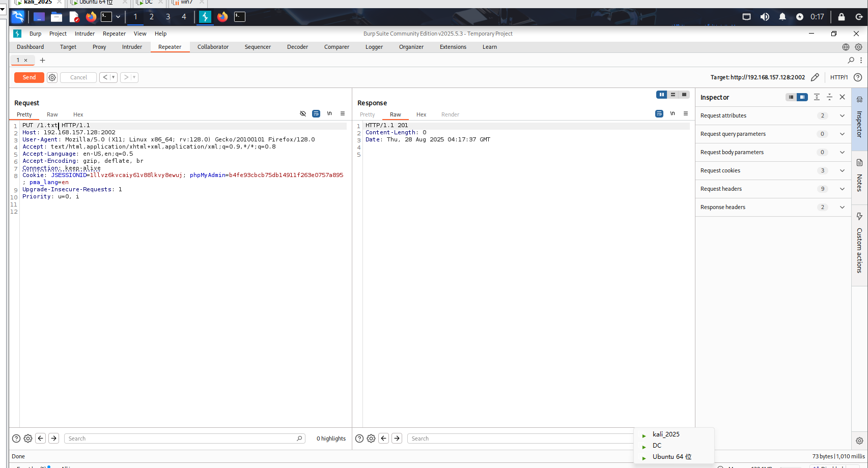This screenshot has height=468, width=868.
Task: Click Response search input field
Action: click(x=519, y=438)
